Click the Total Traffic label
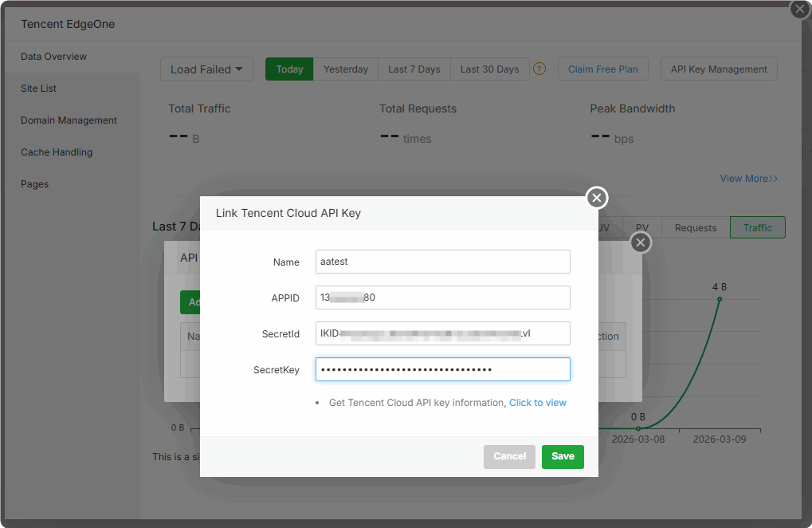The width and height of the screenshot is (812, 528). pos(199,108)
